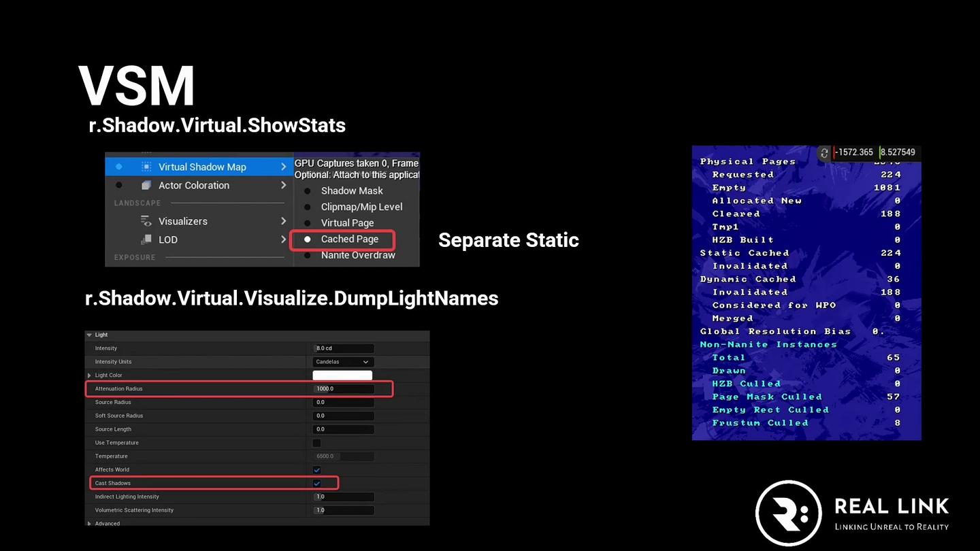Collapse the Light section
980x551 pixels.
pos(89,335)
